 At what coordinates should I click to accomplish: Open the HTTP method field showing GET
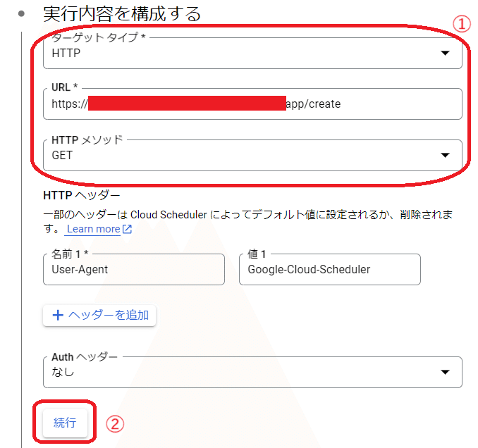pyautogui.click(x=240, y=156)
